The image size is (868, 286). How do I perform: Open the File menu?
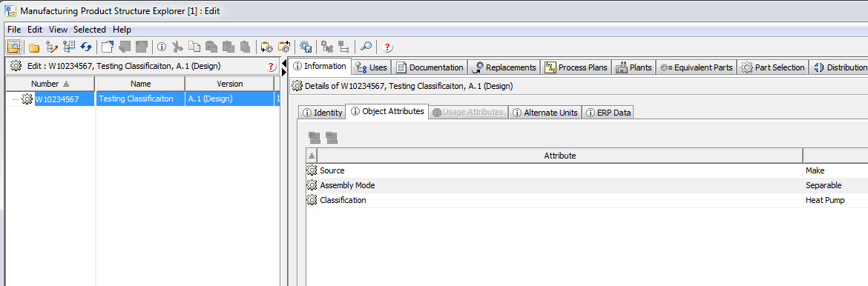click(x=14, y=30)
